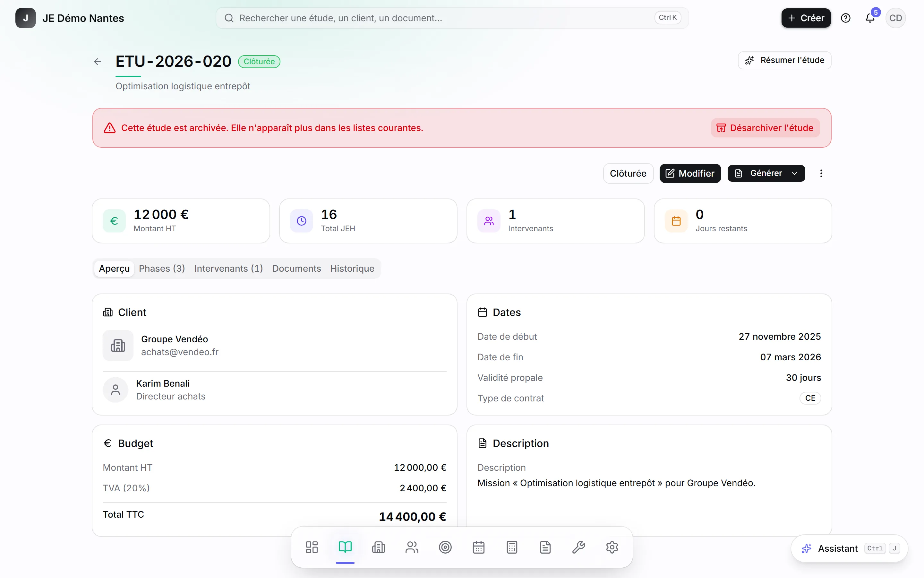This screenshot has height=578, width=924.
Task: Click the warning triangle in archive banner
Action: [110, 128]
